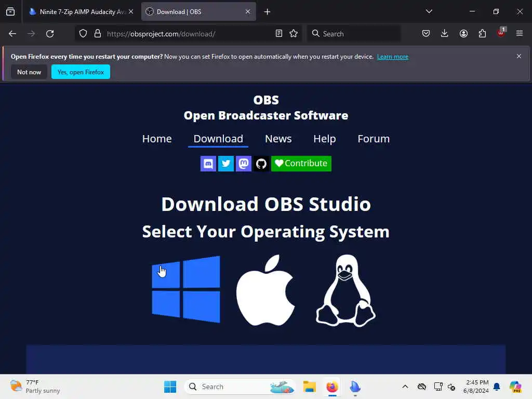Toggle Reader View for the page
The width and height of the screenshot is (532, 399).
click(x=279, y=34)
